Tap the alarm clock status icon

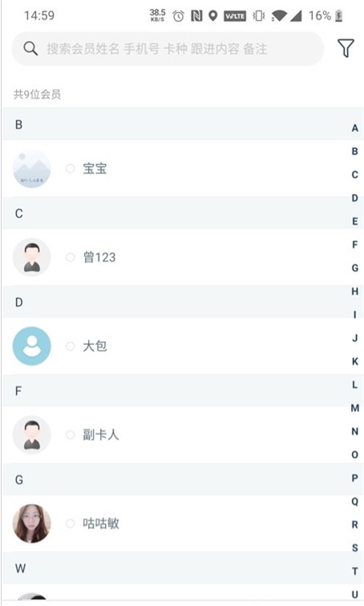(178, 16)
